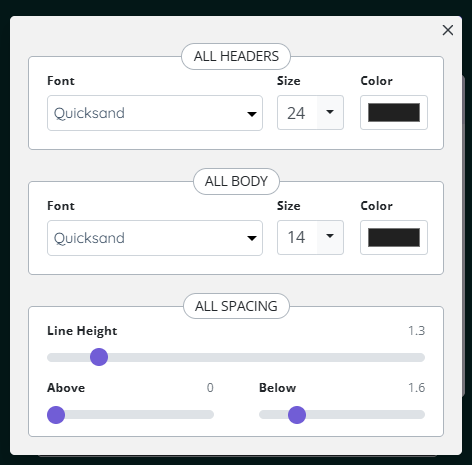
Task: Click the ALL BODY section label
Action: (236, 181)
